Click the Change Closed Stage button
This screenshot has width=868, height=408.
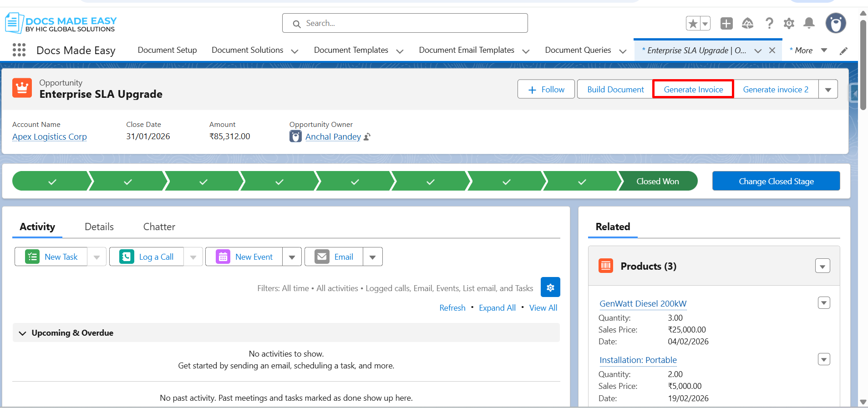(776, 181)
